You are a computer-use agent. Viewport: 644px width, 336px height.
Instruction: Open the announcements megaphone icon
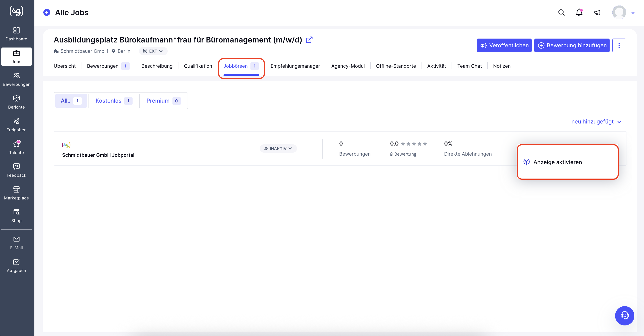[x=597, y=13]
